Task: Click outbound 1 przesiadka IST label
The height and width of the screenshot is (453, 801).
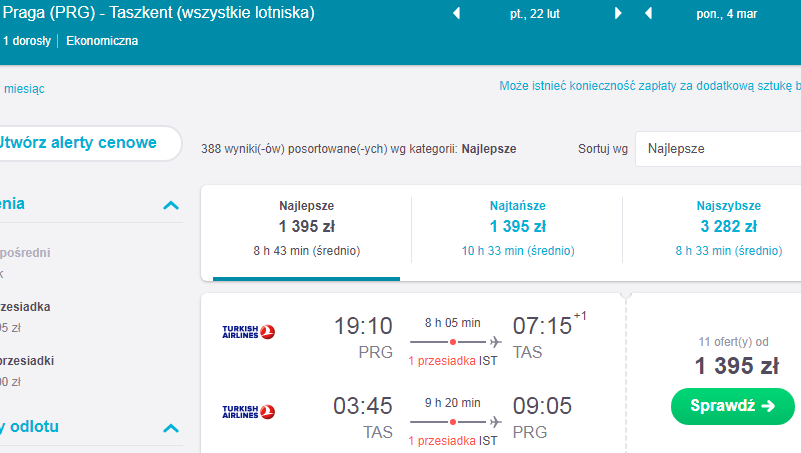Action: tap(453, 361)
